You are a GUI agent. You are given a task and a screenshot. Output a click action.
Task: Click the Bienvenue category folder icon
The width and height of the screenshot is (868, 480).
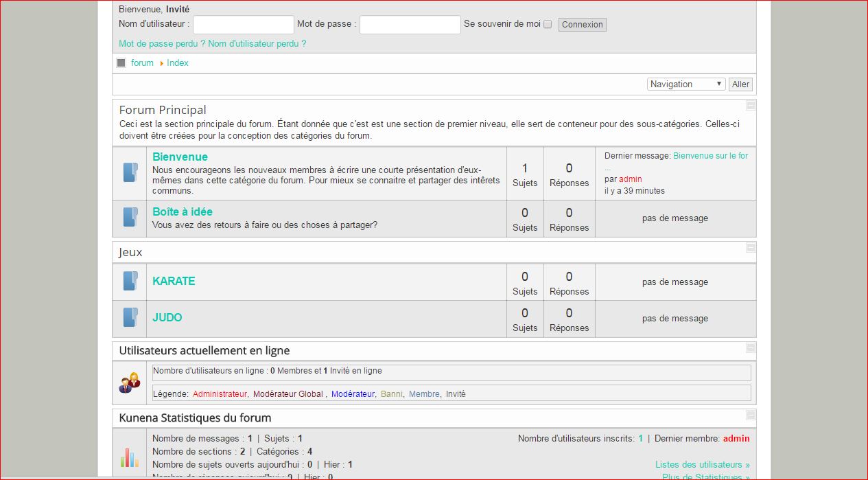(x=130, y=172)
